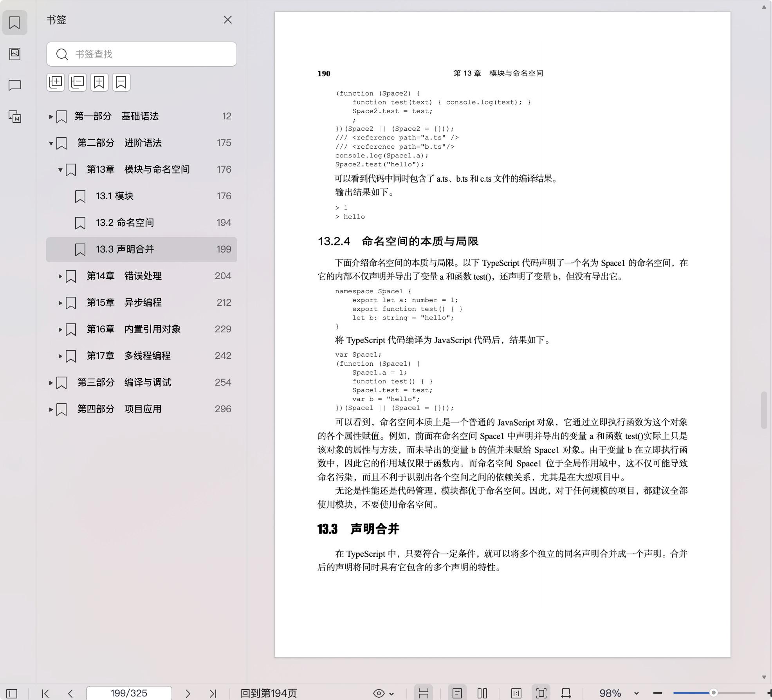Screen dimensions: 772x700
Task: Click page number 254 of 第三部分
Action: 223,382
